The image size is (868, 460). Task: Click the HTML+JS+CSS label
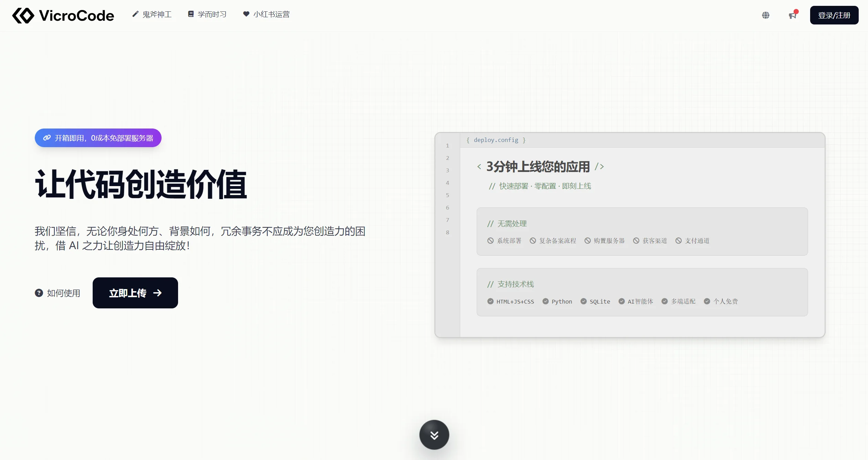(x=515, y=301)
